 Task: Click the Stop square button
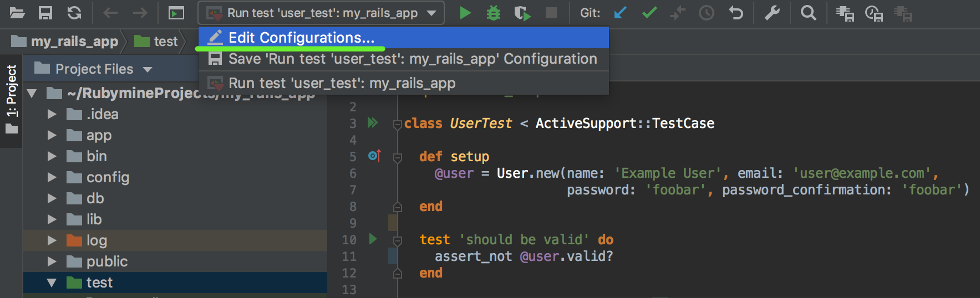(x=551, y=13)
